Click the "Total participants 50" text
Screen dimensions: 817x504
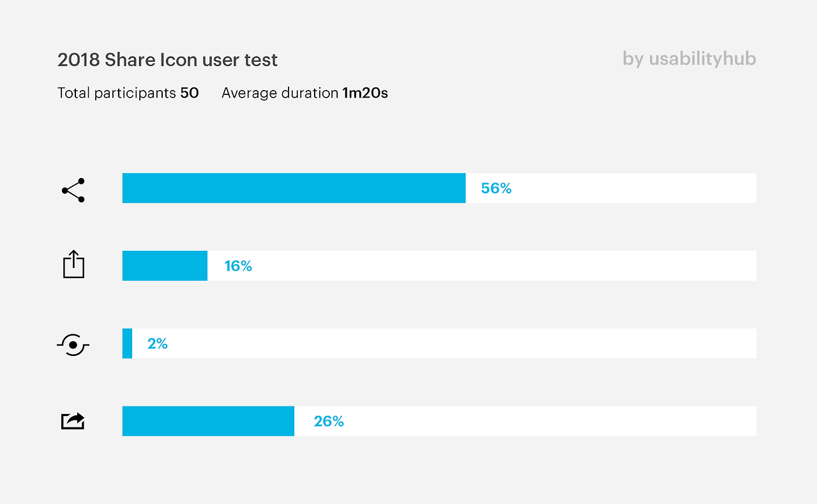[128, 93]
